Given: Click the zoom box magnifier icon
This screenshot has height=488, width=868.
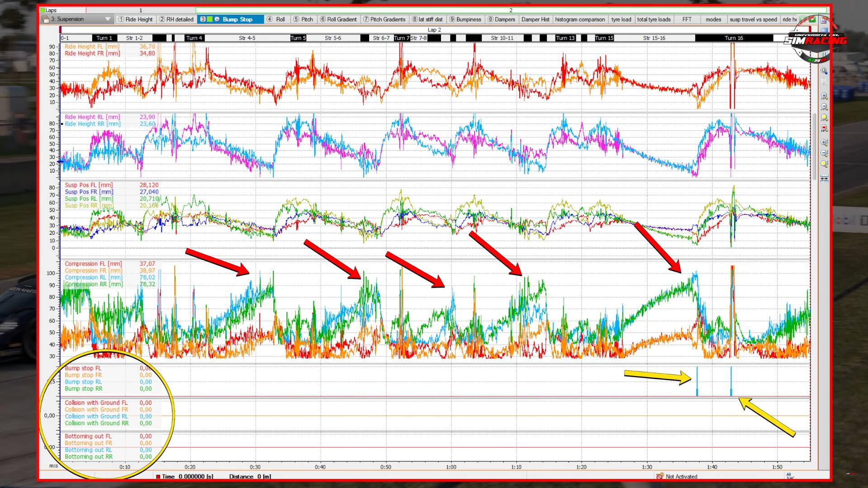Looking at the screenshot, I should pos(824,71).
